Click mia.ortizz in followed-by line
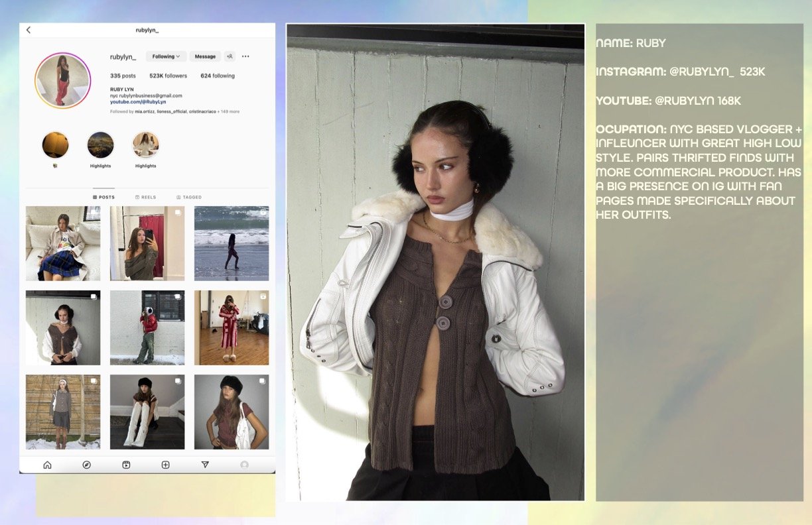Image resolution: width=812 pixels, height=525 pixels. 144,111
